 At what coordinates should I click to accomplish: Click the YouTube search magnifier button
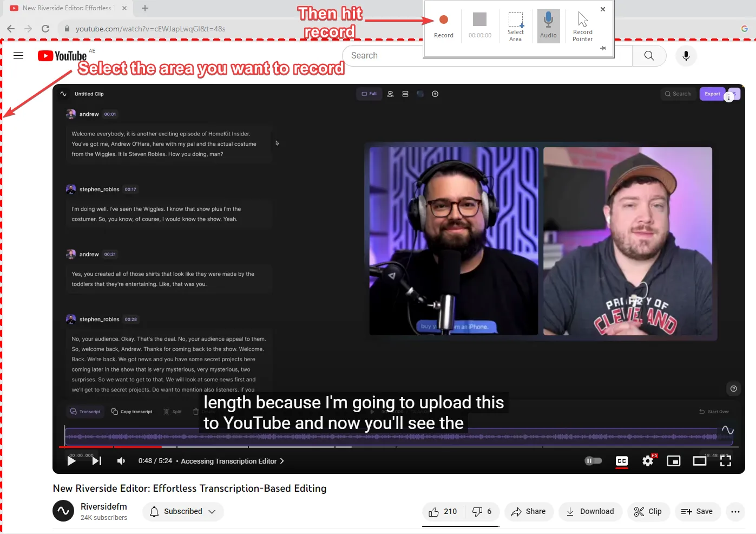click(649, 56)
